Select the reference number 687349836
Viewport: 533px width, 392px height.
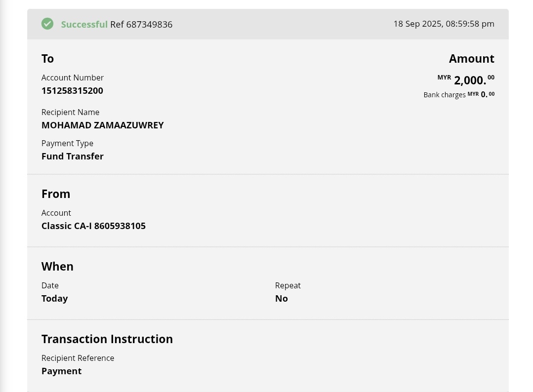click(149, 25)
